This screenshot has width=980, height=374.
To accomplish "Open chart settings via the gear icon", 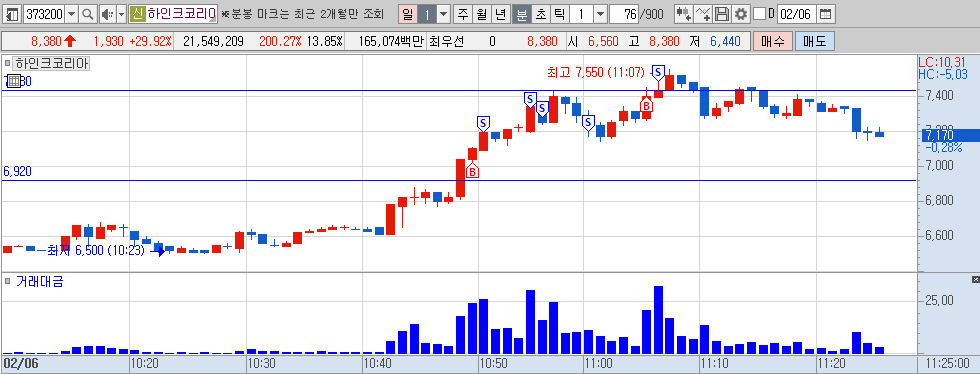I will (741, 13).
